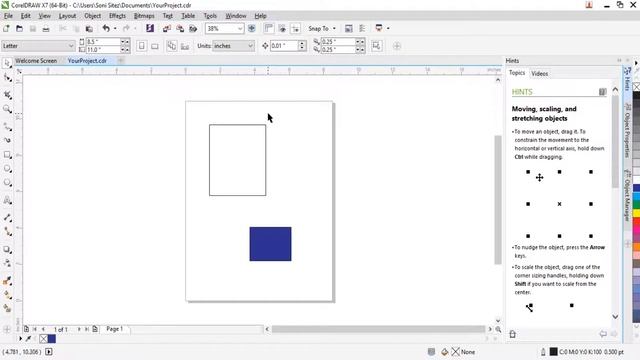Select the Drop Shadow tool

coord(7,249)
